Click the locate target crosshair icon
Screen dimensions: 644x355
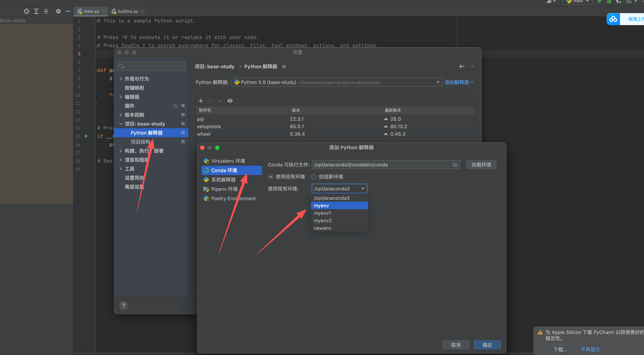click(26, 11)
